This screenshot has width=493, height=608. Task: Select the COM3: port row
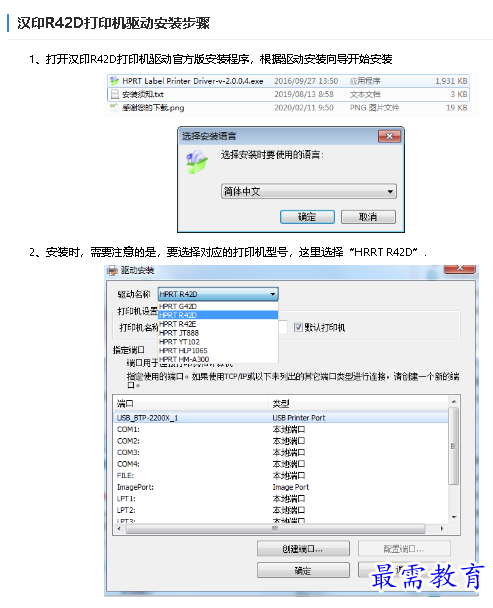[281, 452]
